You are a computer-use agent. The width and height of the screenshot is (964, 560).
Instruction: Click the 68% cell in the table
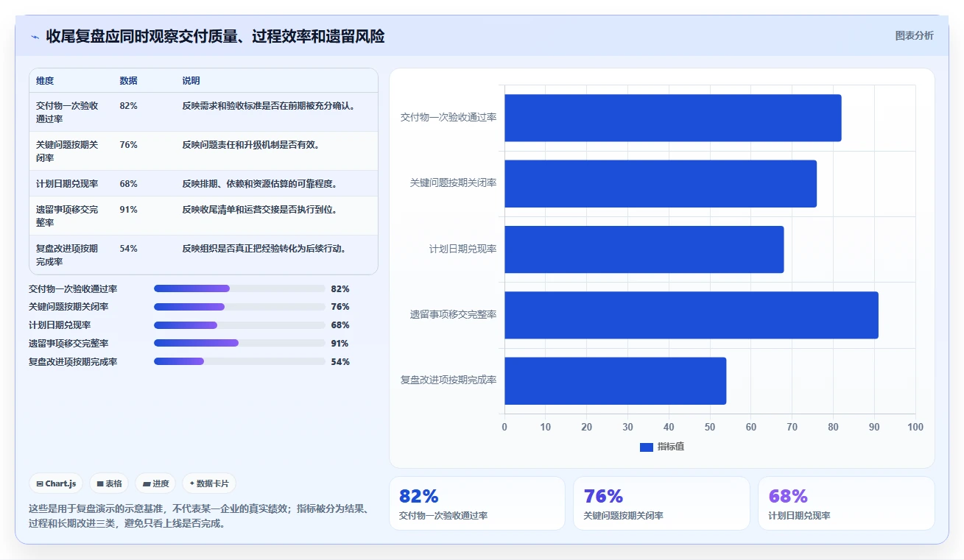(x=128, y=184)
